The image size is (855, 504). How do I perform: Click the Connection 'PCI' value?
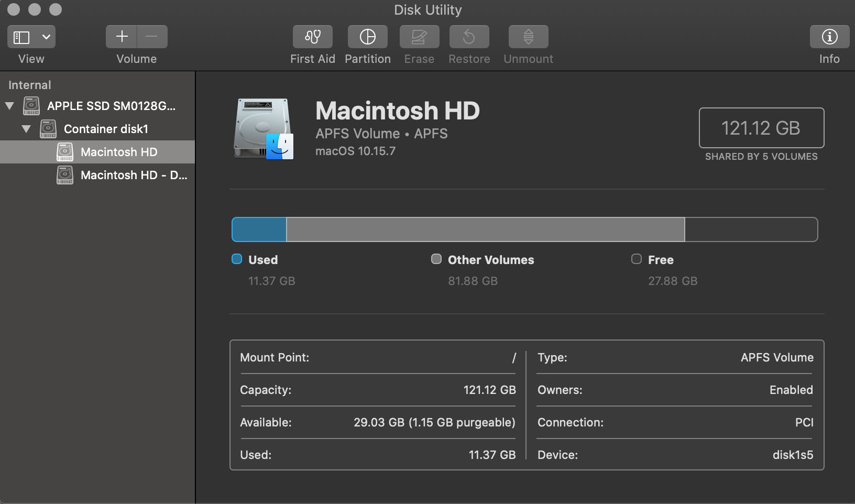(804, 422)
